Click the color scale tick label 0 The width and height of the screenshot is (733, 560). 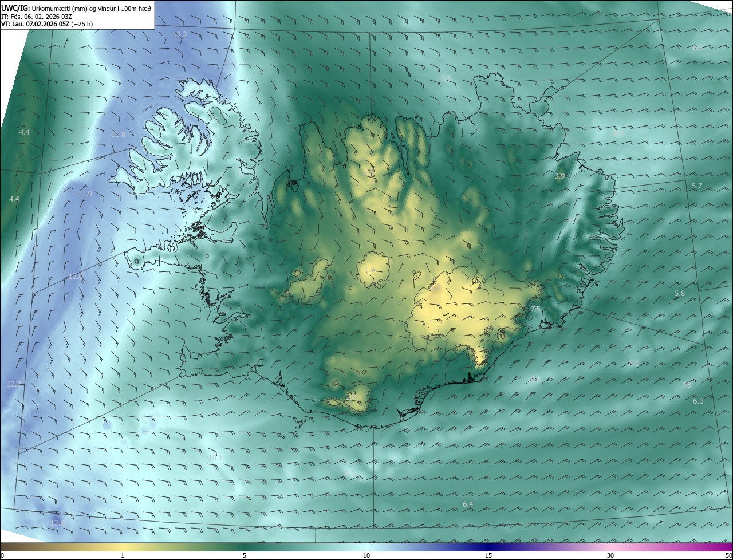coord(2,555)
